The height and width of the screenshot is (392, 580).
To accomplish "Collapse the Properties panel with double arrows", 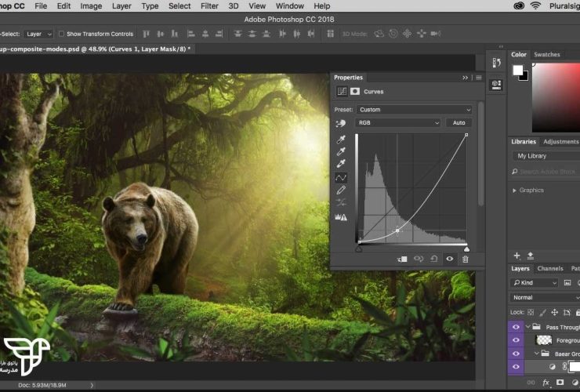I will (465, 78).
